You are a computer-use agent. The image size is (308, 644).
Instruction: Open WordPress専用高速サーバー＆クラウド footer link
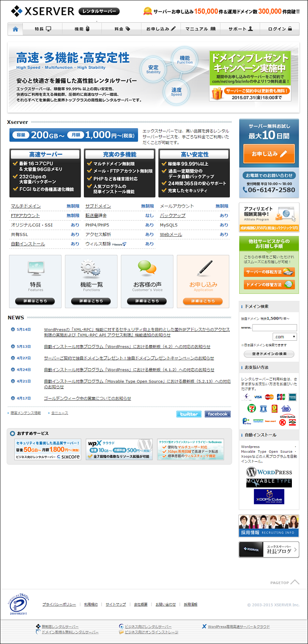(239, 626)
